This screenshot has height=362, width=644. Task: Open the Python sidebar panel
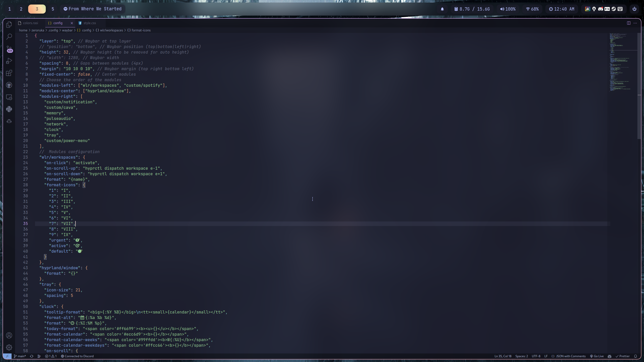pyautogui.click(x=9, y=109)
